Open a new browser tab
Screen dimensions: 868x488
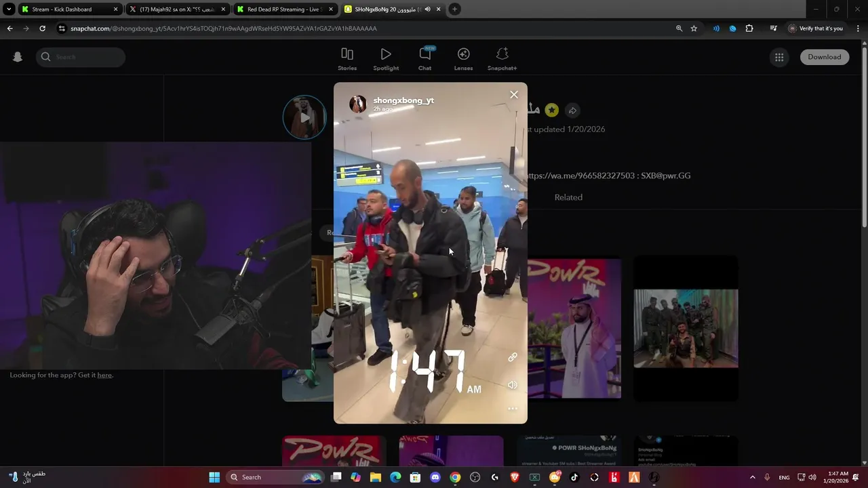pyautogui.click(x=454, y=9)
